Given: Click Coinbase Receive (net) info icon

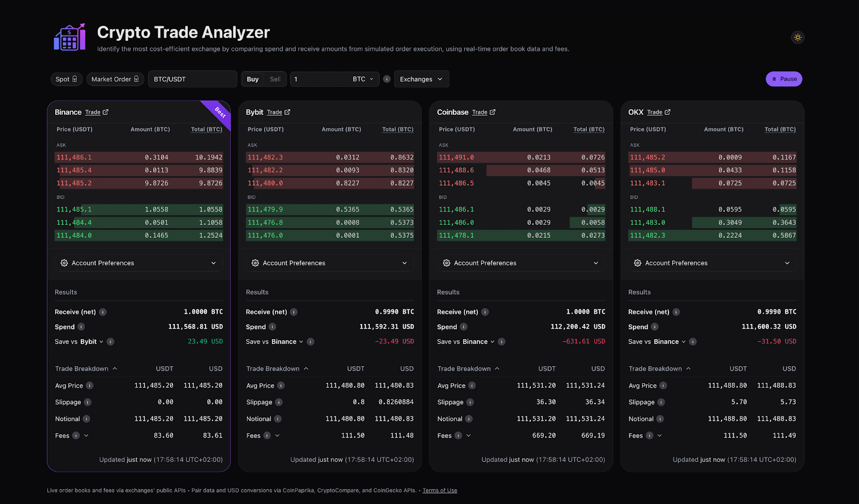Looking at the screenshot, I should (x=485, y=312).
